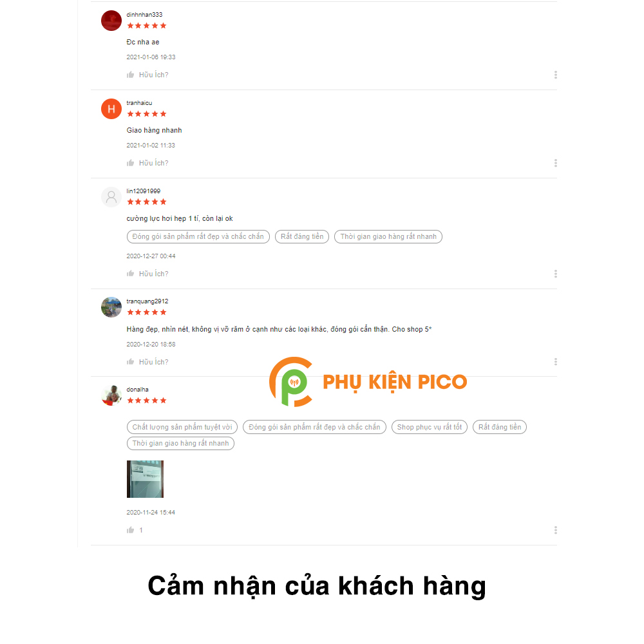Image resolution: width=644 pixels, height=644 pixels.
Task: Click dinhnhan333's red avatar
Action: [111, 21]
